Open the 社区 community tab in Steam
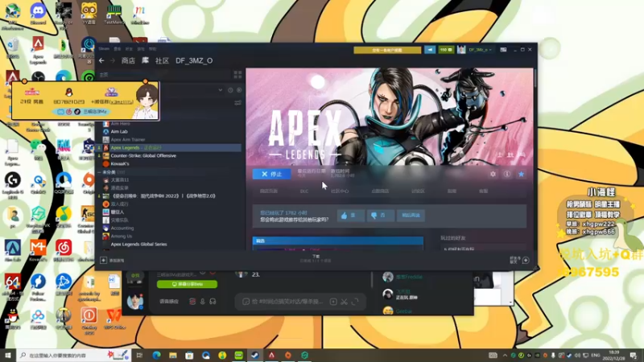This screenshot has width=644, height=362. [x=163, y=61]
